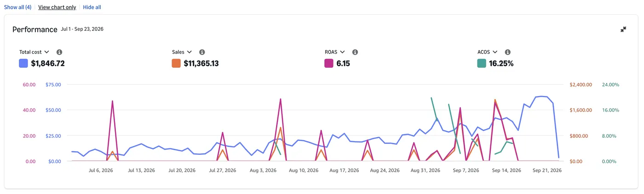Click the Sales info icon
This screenshot has height=194, width=644.
click(x=202, y=53)
